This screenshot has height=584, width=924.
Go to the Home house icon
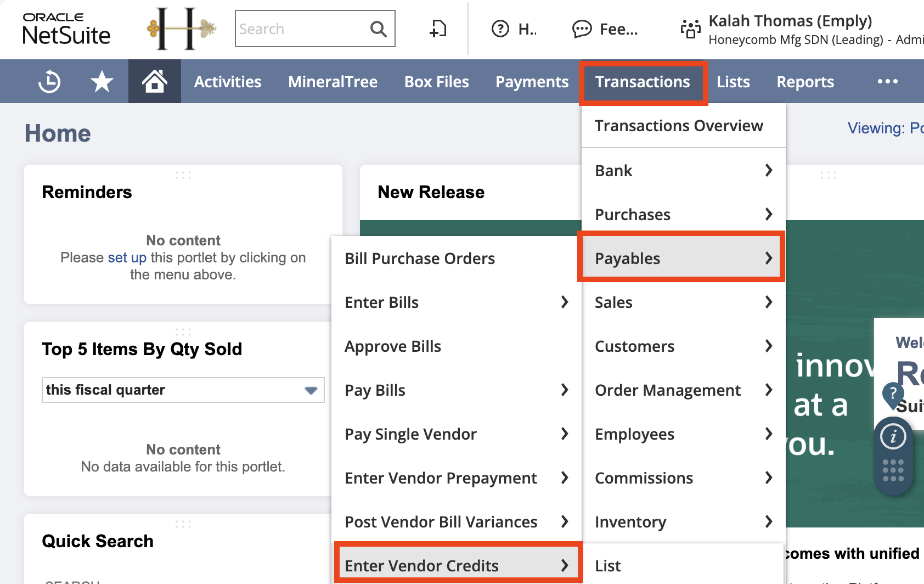click(x=155, y=81)
